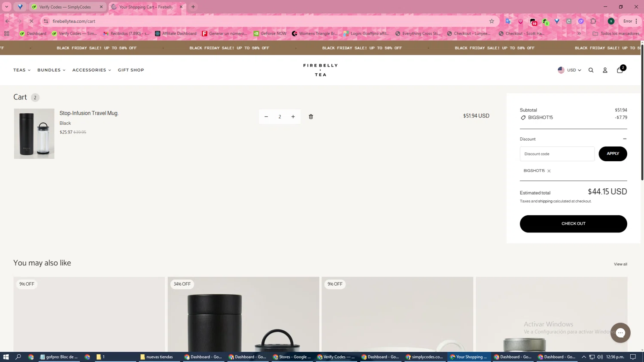Stop loading the page
The height and width of the screenshot is (362, 644).
click(x=31, y=21)
